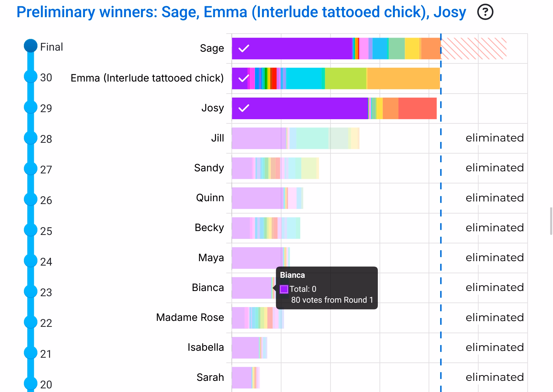The width and height of the screenshot is (553, 392).
Task: Go to round 25 timeline dot
Action: (x=31, y=230)
